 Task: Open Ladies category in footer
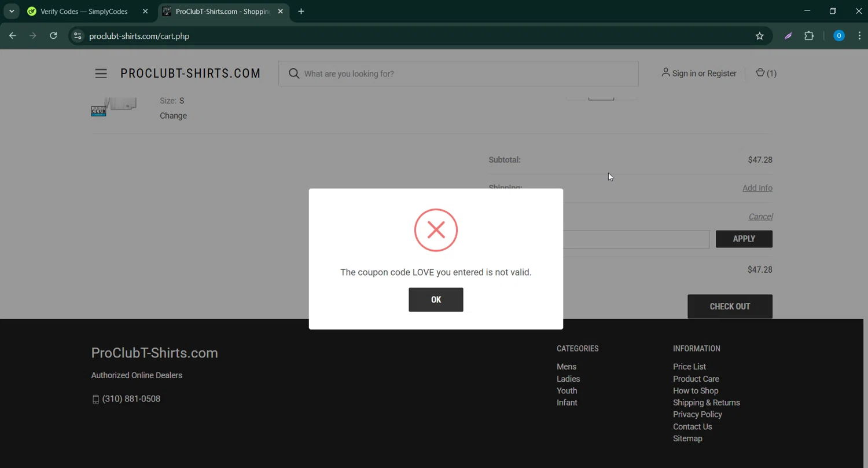pos(568,379)
